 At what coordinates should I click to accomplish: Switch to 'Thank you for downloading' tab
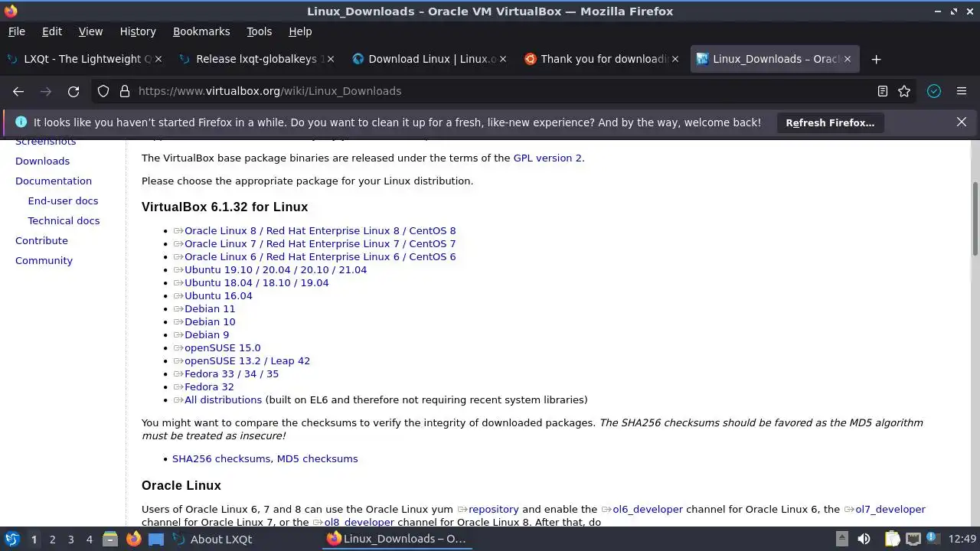[x=601, y=59]
